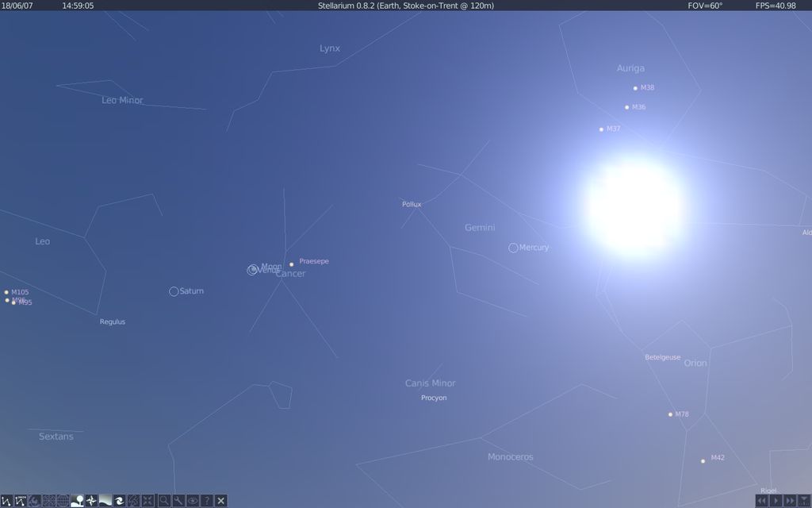This screenshot has height=508, width=812.
Task: Open the configuration wrench window
Action: [x=178, y=501]
